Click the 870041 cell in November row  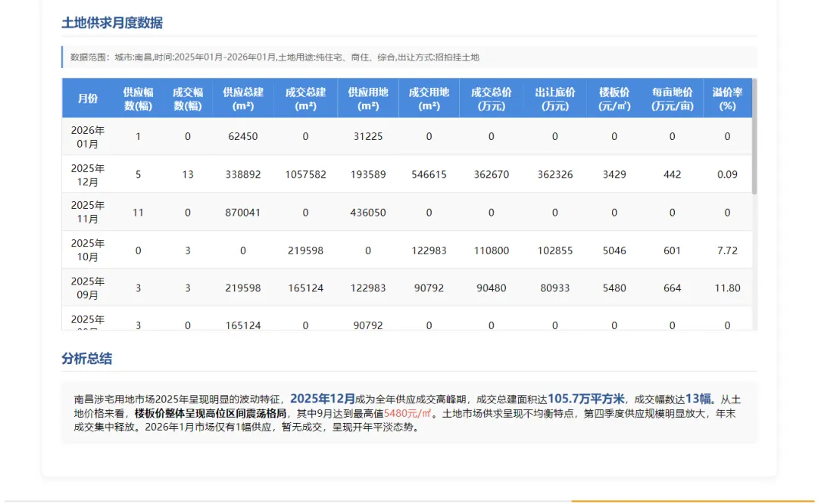point(242,213)
